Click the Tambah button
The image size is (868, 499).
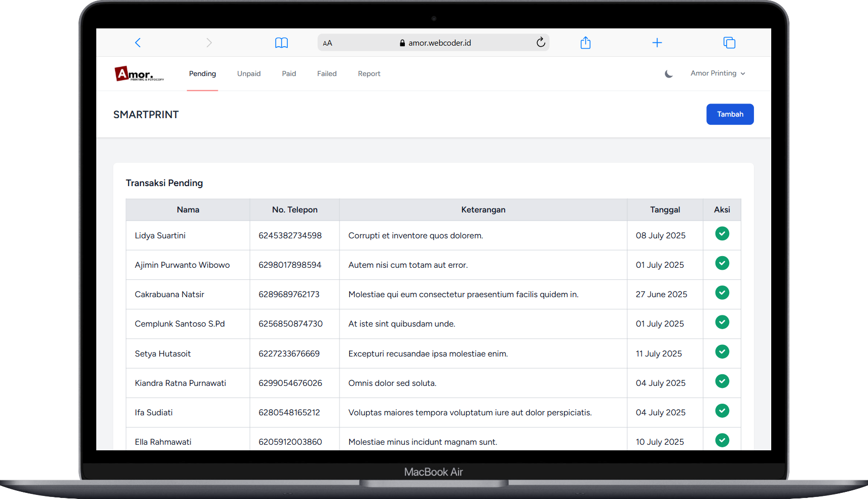730,114
